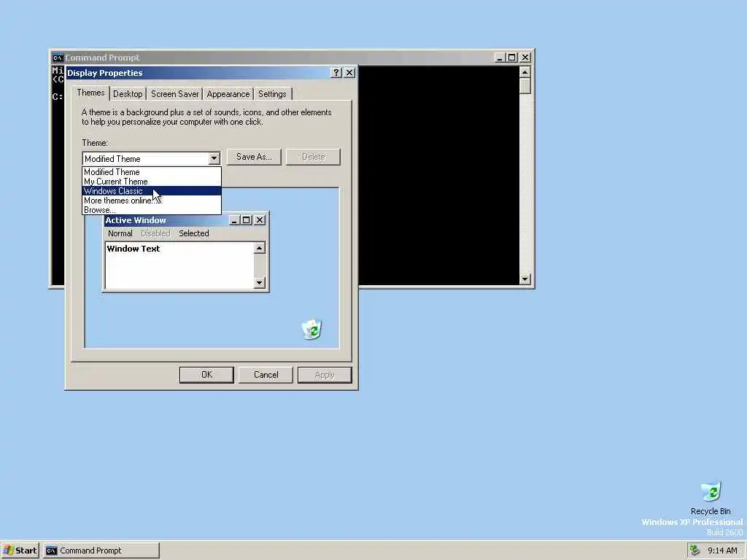Screen dimensions: 747x560
Task: Click Normal menu item in preview
Action: point(120,233)
